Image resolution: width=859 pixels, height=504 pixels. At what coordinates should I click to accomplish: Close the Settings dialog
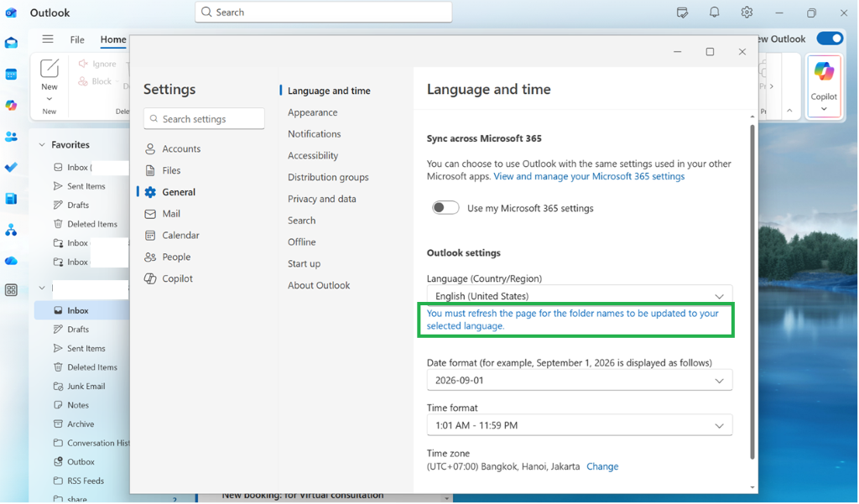click(742, 51)
